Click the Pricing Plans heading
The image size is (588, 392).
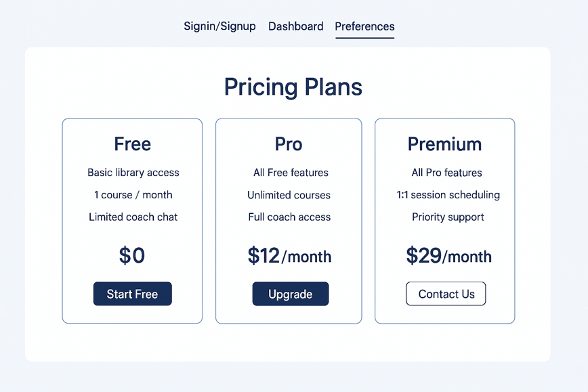[x=293, y=87]
